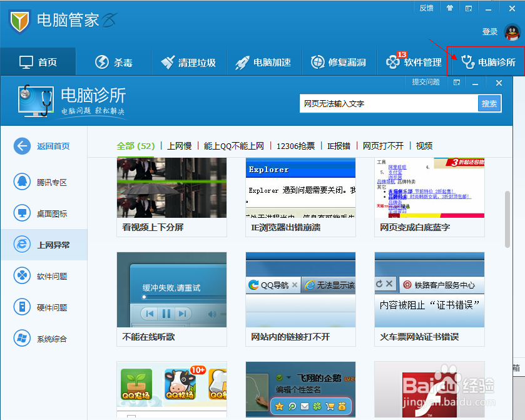Select 硬件问题 tower icon in sidebar
The image size is (525, 420).
pyautogui.click(x=22, y=307)
